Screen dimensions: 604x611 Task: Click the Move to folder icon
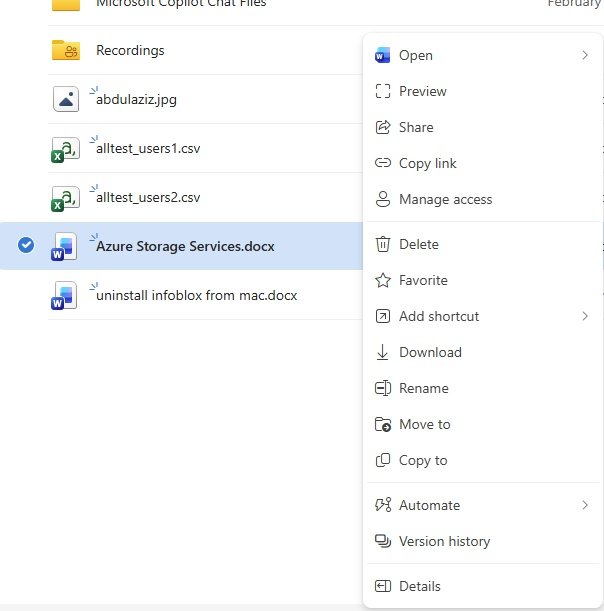coord(383,424)
